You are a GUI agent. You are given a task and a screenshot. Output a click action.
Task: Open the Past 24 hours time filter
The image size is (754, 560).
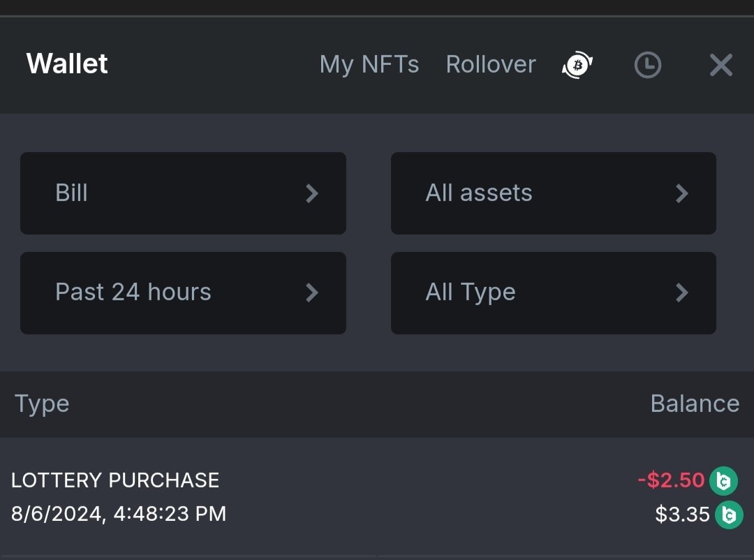[x=183, y=293]
